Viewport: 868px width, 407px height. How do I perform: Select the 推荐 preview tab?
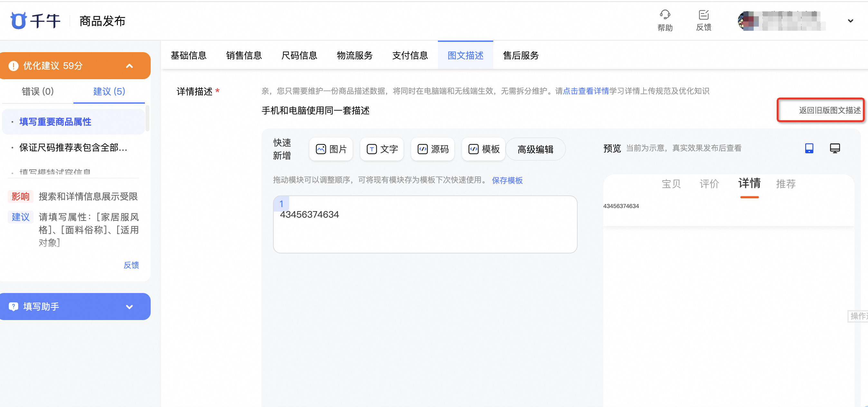pyautogui.click(x=786, y=184)
